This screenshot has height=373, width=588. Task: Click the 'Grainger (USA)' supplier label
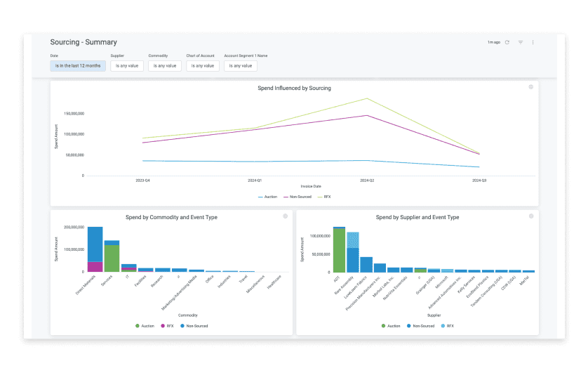425,285
